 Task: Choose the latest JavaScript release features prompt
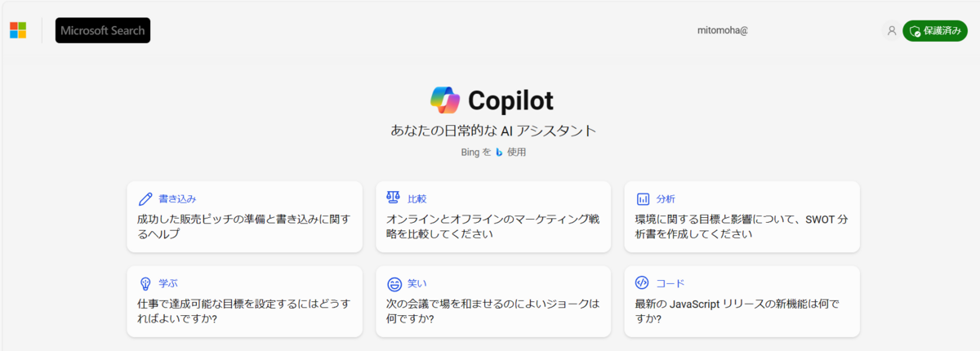click(742, 301)
